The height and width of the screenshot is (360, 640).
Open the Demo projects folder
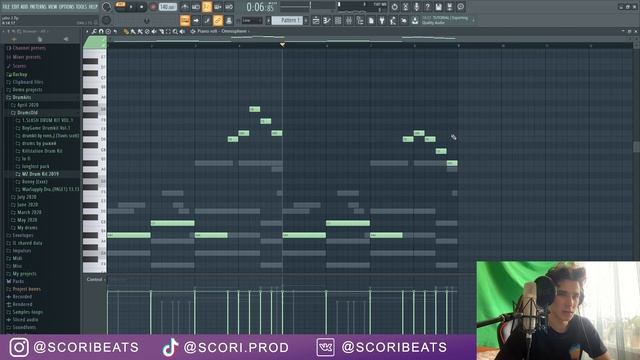click(x=27, y=90)
